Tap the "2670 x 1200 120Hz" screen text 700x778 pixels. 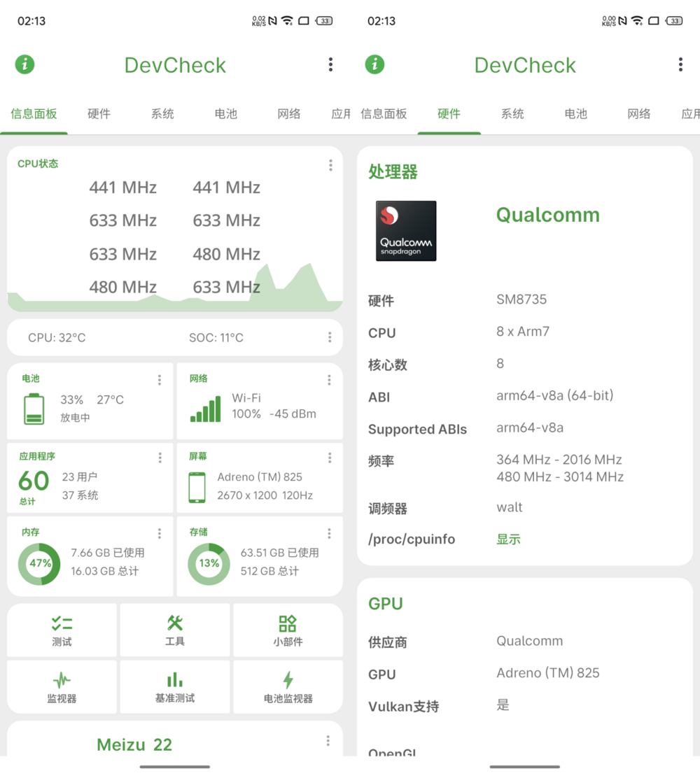coord(265,495)
